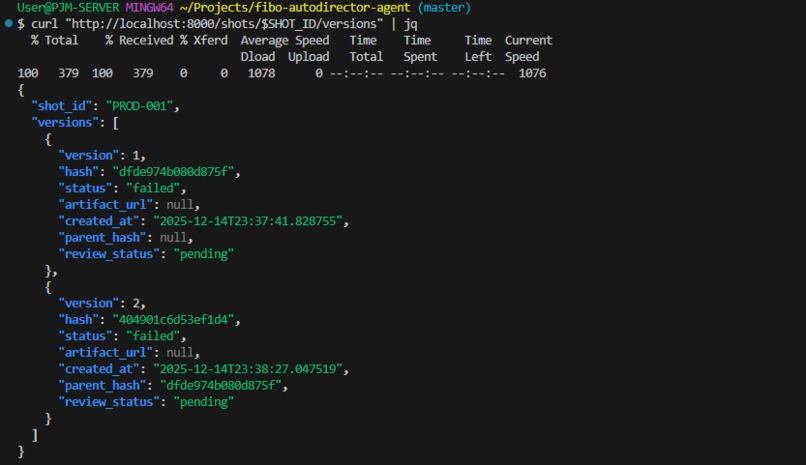Viewport: 806px width, 465px height.
Task: Click the curl command line text
Action: pos(224,24)
